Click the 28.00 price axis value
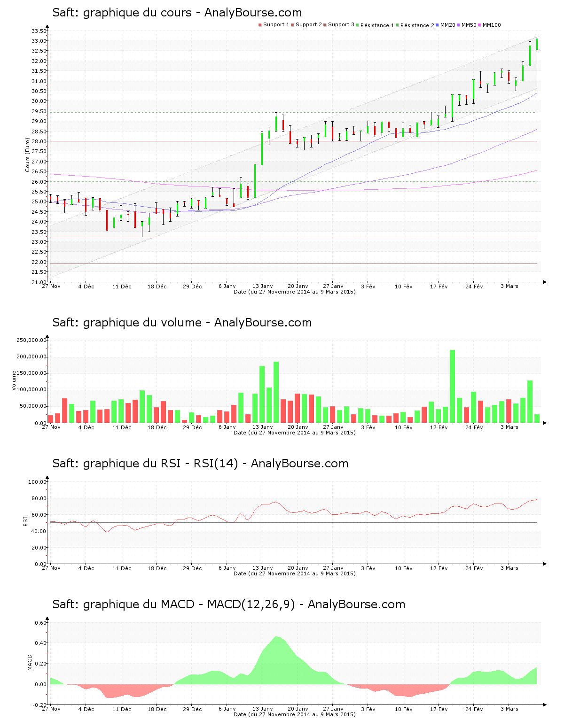Viewport: 564px width, 728px height. 39,141
